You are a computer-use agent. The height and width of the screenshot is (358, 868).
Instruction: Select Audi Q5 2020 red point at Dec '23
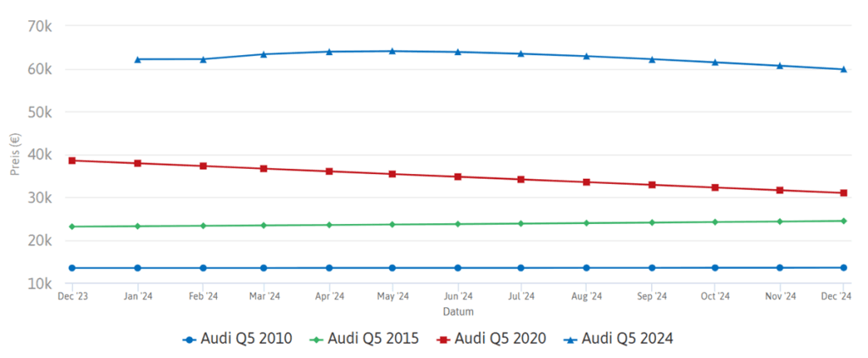[72, 160]
